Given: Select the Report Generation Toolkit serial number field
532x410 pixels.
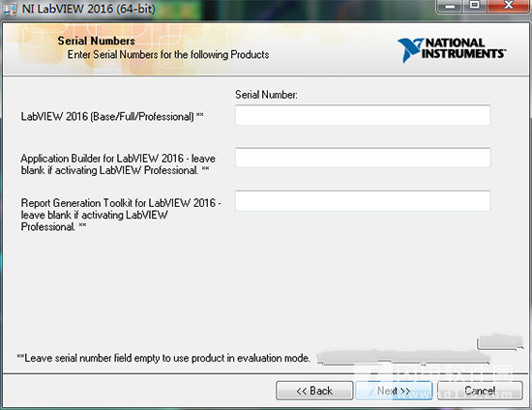Looking at the screenshot, I should tap(363, 201).
